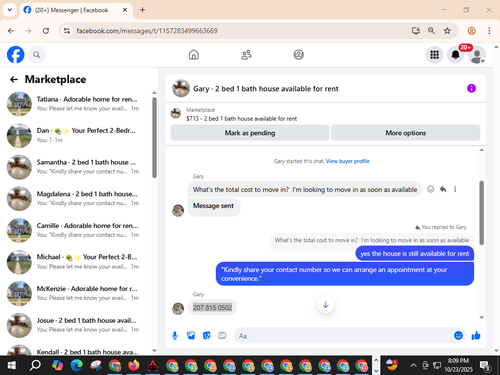Viewport: 500px width, 375px height.
Task: Click More options button
Action: [x=406, y=133]
